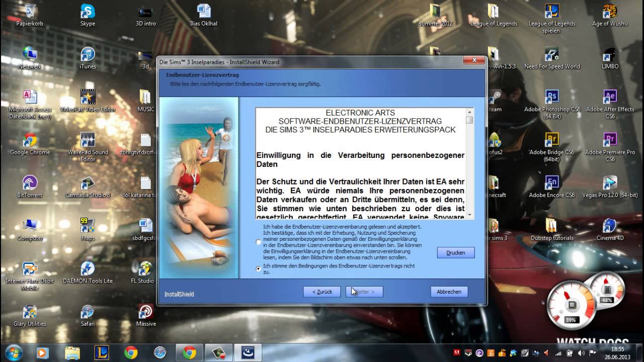Launch Glary Utilities from desktop

30,315
